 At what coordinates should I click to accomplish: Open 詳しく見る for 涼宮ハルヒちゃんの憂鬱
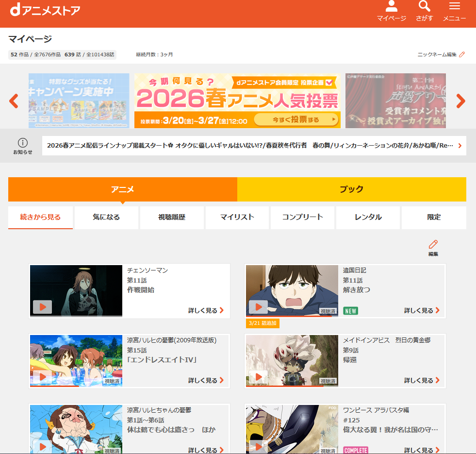pos(206,450)
